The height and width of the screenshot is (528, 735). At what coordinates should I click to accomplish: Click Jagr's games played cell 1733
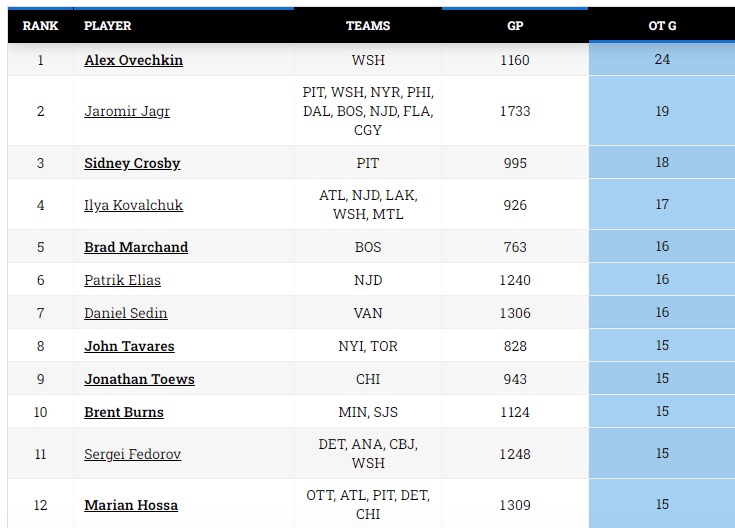tap(515, 111)
